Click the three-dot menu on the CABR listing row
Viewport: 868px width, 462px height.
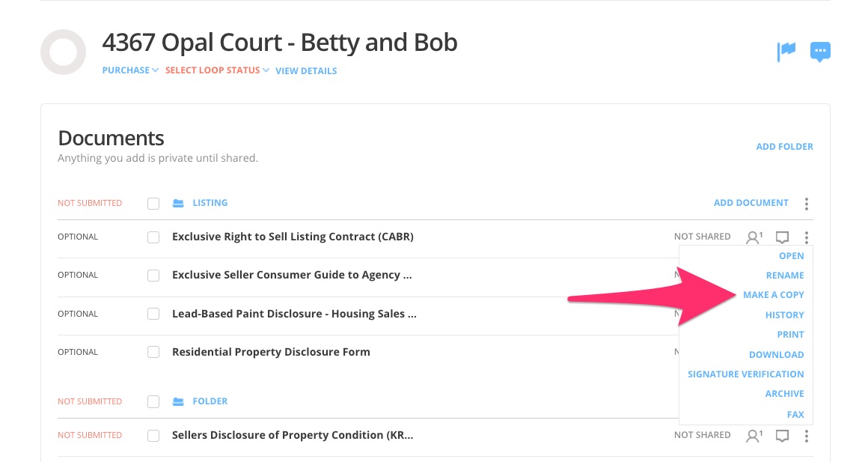[x=807, y=237]
